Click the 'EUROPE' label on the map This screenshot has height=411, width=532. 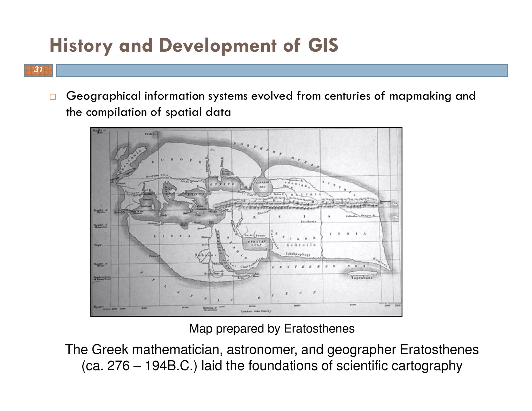pos(177,161)
